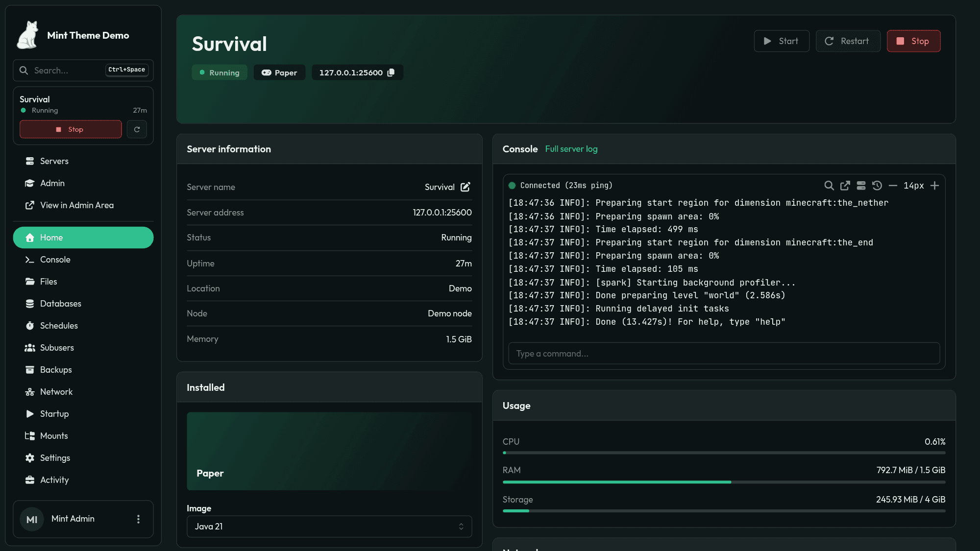Click the Start server button
The width and height of the screenshot is (980, 551).
[x=782, y=41]
